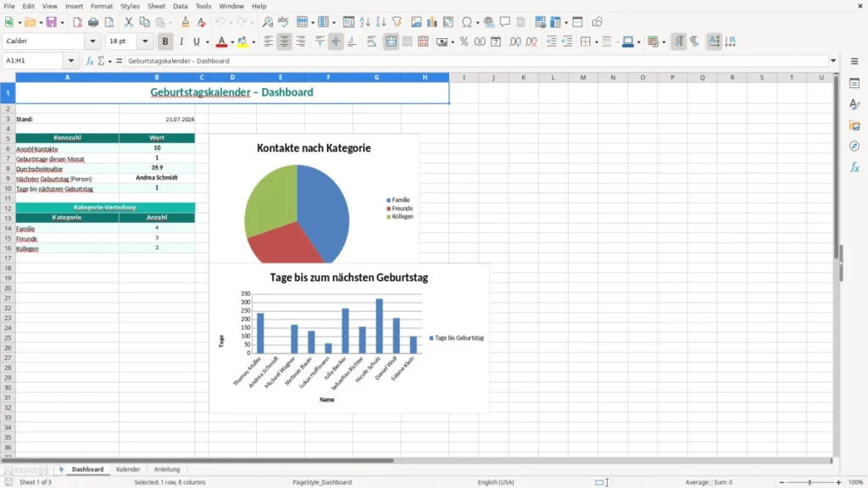Image resolution: width=868 pixels, height=488 pixels.
Task: Open the Borders dropdown arrow
Action: [x=596, y=42]
